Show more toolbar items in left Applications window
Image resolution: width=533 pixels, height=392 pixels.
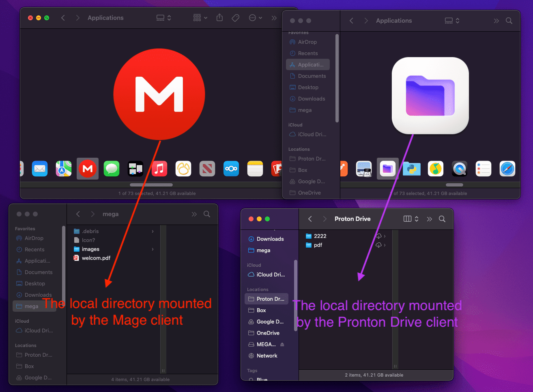pos(274,18)
